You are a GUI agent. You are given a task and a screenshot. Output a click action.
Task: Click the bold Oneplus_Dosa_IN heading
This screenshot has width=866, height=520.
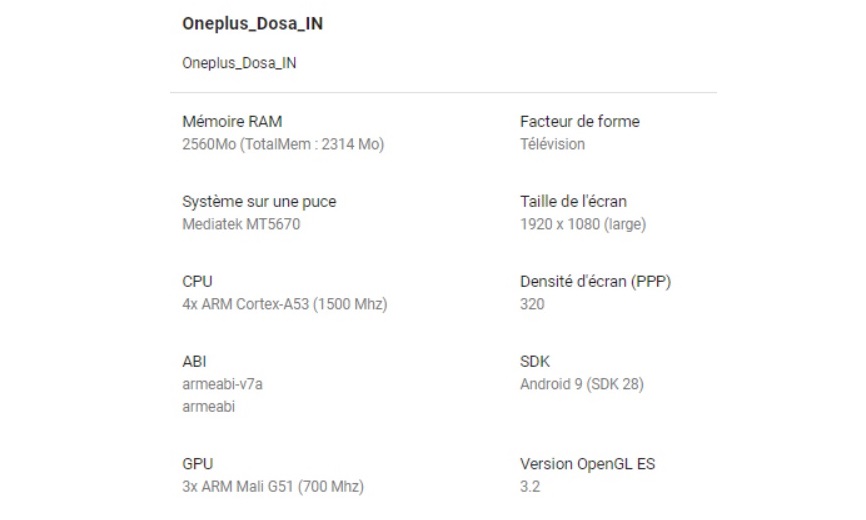point(252,25)
